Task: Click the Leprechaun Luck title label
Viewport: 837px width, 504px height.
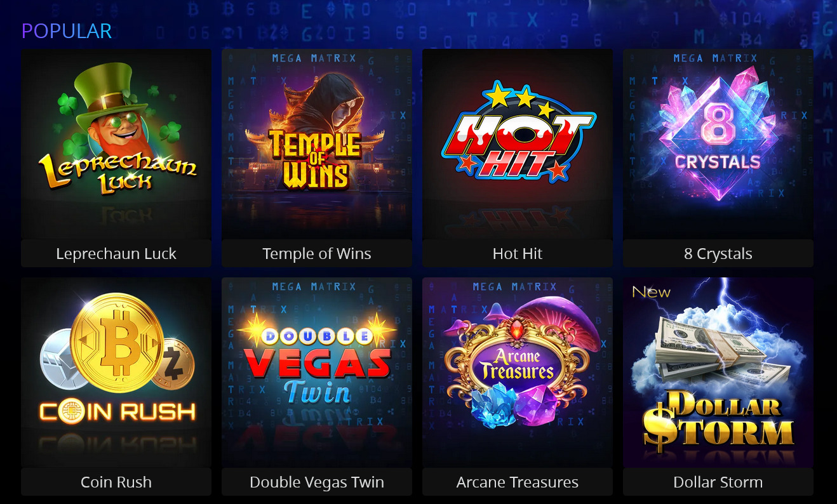Action: click(x=116, y=254)
